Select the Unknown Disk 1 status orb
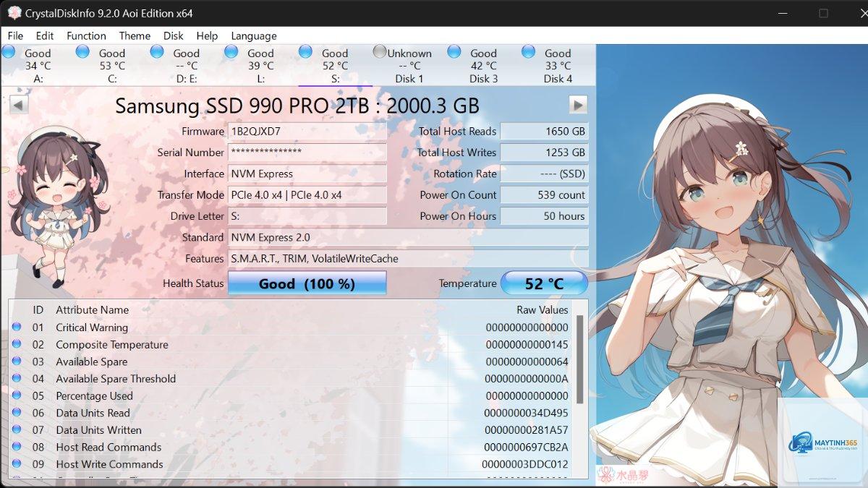 [380, 52]
